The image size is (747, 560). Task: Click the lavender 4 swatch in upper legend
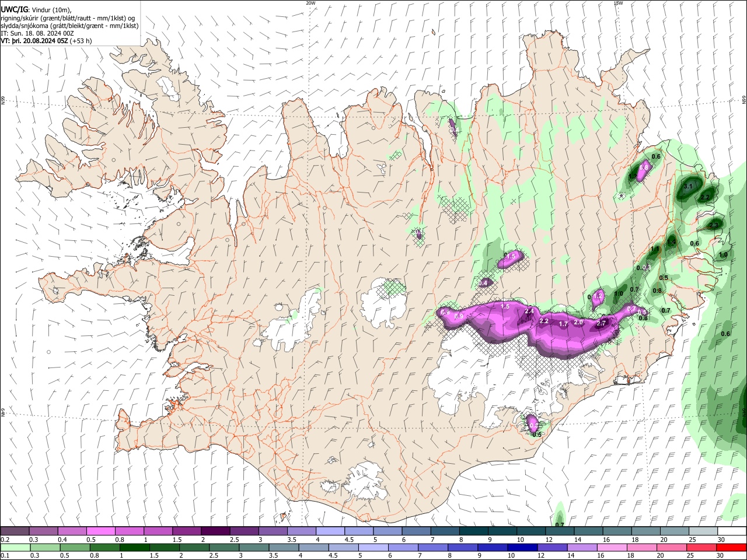coord(330,531)
